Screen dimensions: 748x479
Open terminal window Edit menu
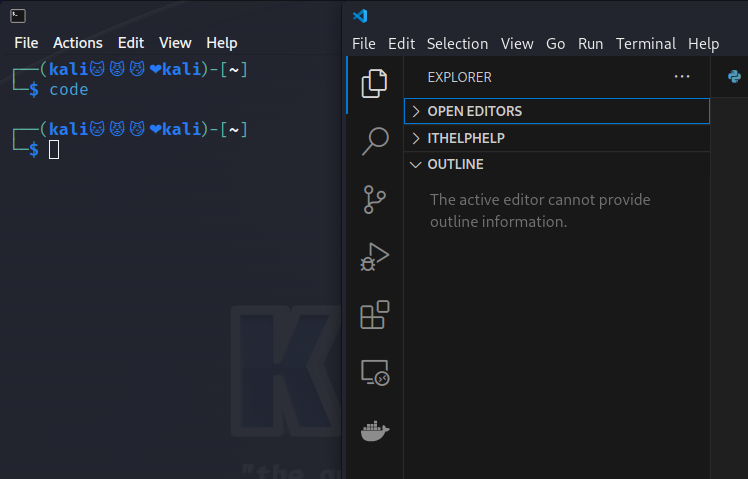131,43
